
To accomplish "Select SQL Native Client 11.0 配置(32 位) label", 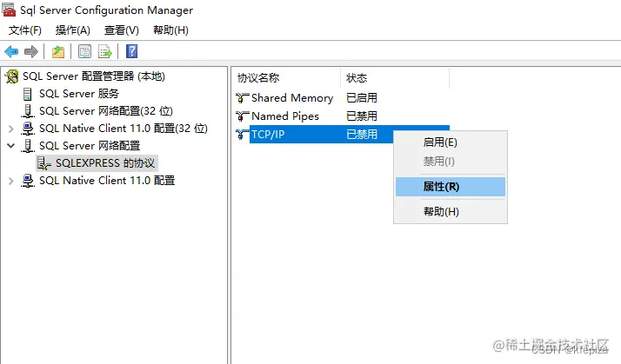I will point(124,129).
